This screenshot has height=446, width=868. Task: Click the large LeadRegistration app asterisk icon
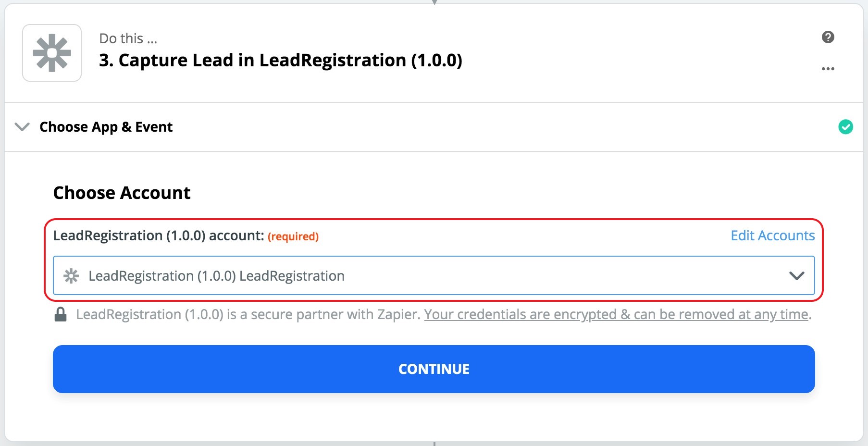(x=52, y=53)
